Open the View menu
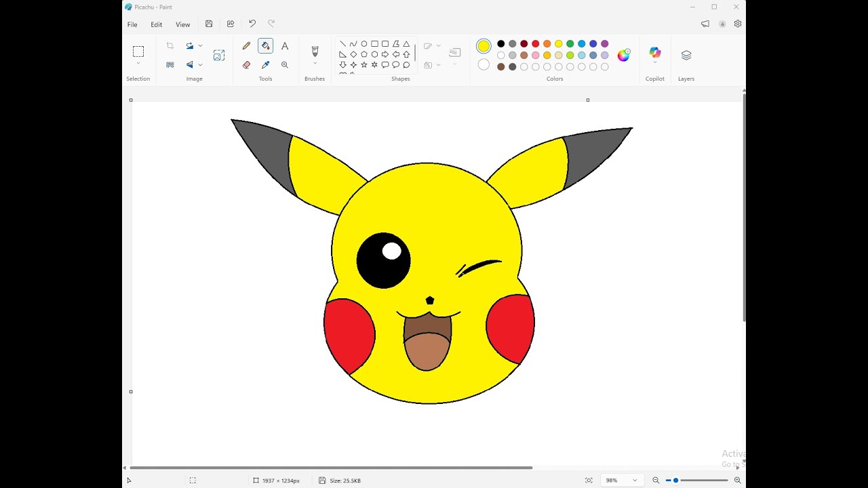 coord(183,24)
